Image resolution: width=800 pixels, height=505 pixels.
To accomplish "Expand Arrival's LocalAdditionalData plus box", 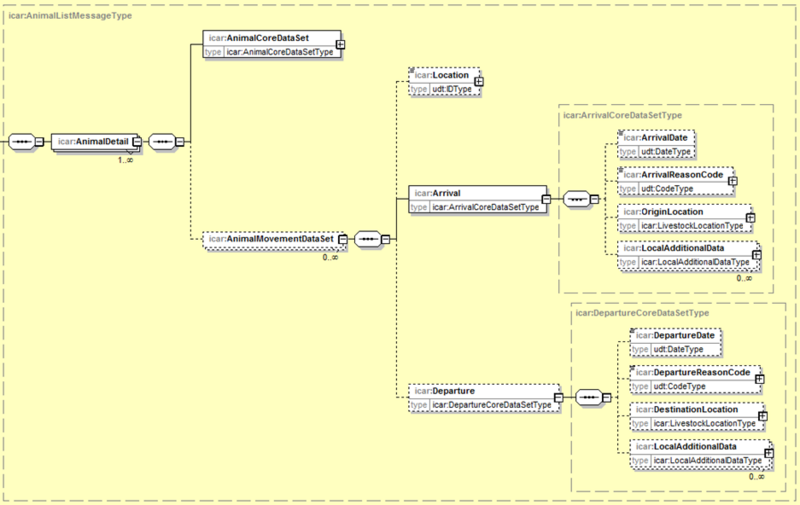I will click(757, 254).
